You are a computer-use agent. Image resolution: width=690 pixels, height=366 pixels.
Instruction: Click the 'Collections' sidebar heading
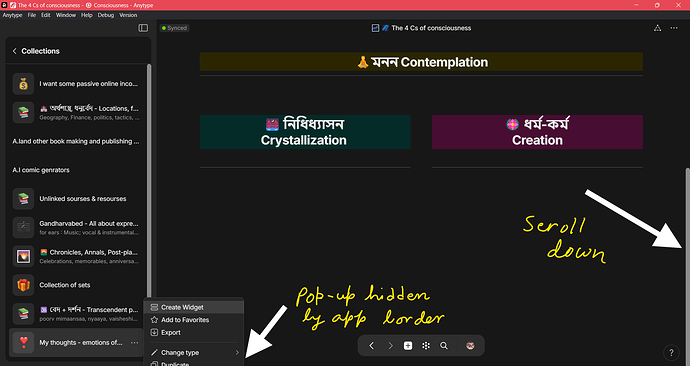40,51
